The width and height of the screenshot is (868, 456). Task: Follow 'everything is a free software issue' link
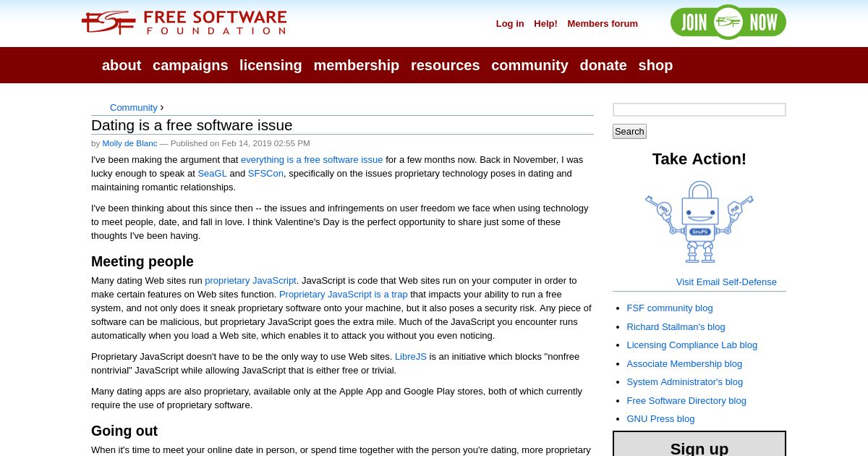pyautogui.click(x=312, y=160)
